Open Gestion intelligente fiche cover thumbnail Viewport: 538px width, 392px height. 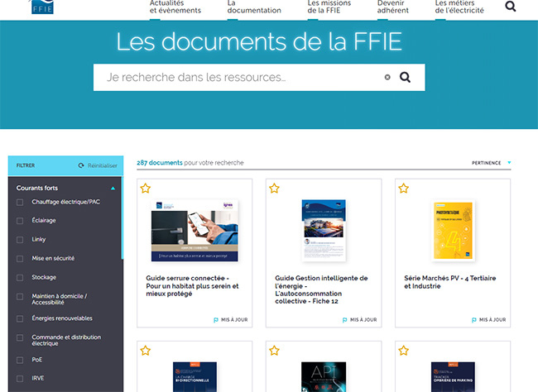click(324, 231)
